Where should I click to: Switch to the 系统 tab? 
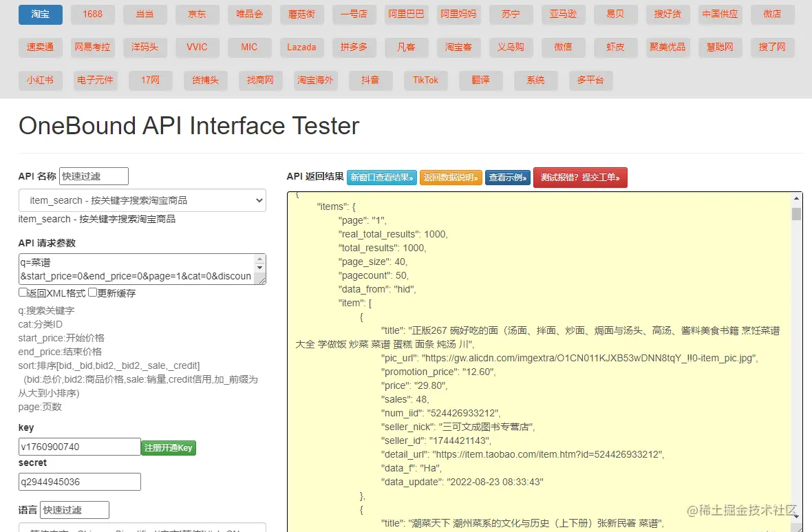(x=536, y=81)
